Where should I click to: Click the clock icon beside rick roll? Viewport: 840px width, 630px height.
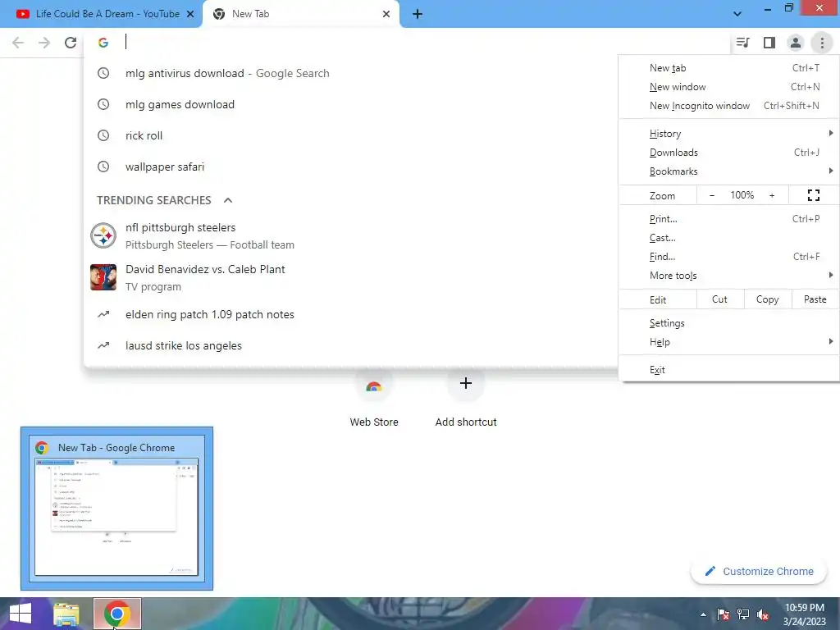click(103, 135)
